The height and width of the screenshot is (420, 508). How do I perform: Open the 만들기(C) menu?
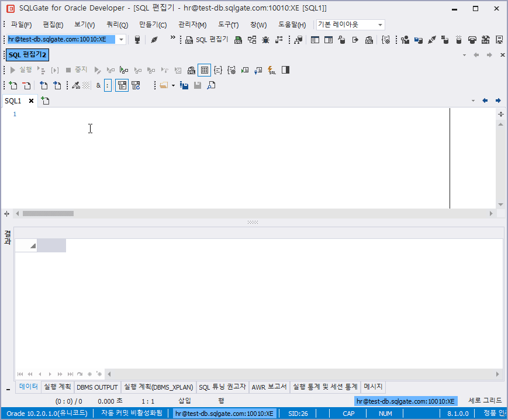point(153,25)
